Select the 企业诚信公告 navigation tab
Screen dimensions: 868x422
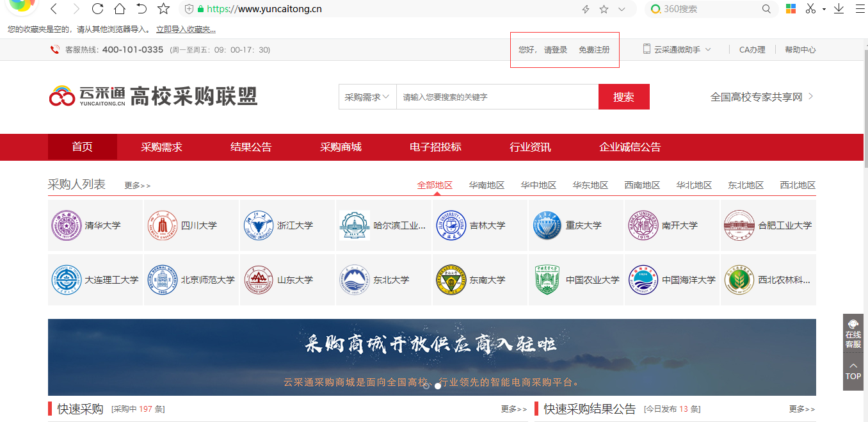click(630, 147)
